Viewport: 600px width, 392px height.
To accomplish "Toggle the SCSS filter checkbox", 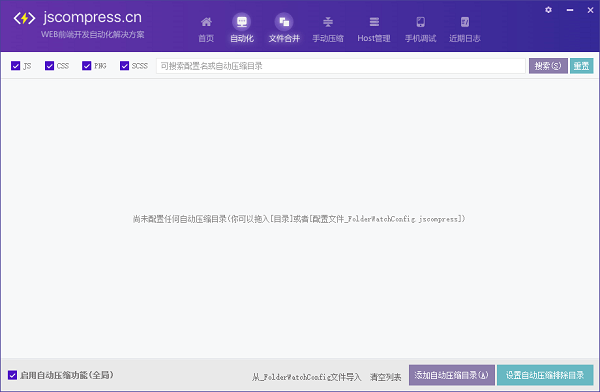I will [x=124, y=66].
